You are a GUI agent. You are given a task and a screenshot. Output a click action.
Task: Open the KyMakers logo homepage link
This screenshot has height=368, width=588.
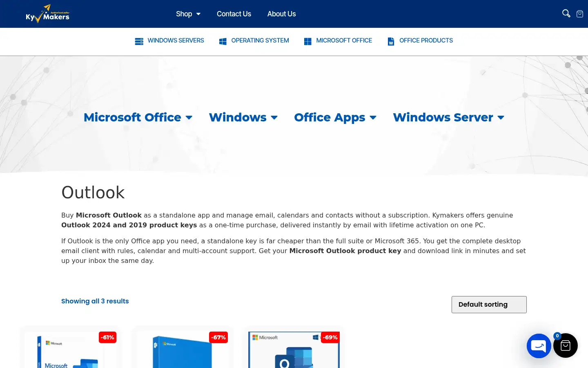pyautogui.click(x=47, y=14)
